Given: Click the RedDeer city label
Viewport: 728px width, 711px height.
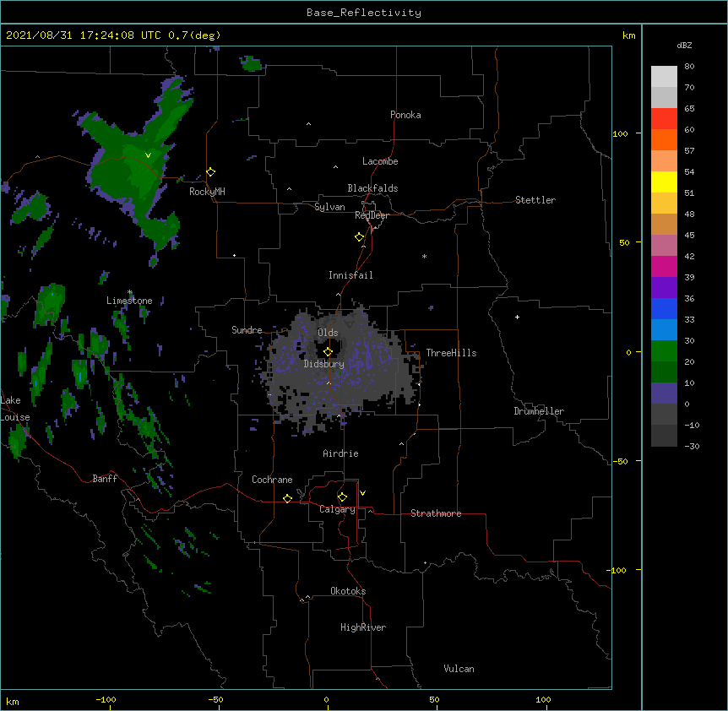Looking at the screenshot, I should (x=372, y=215).
